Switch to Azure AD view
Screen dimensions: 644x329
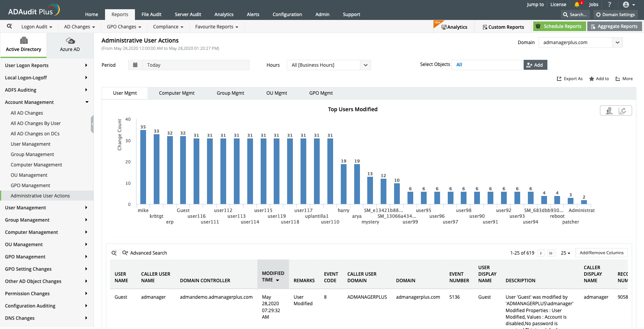point(70,45)
